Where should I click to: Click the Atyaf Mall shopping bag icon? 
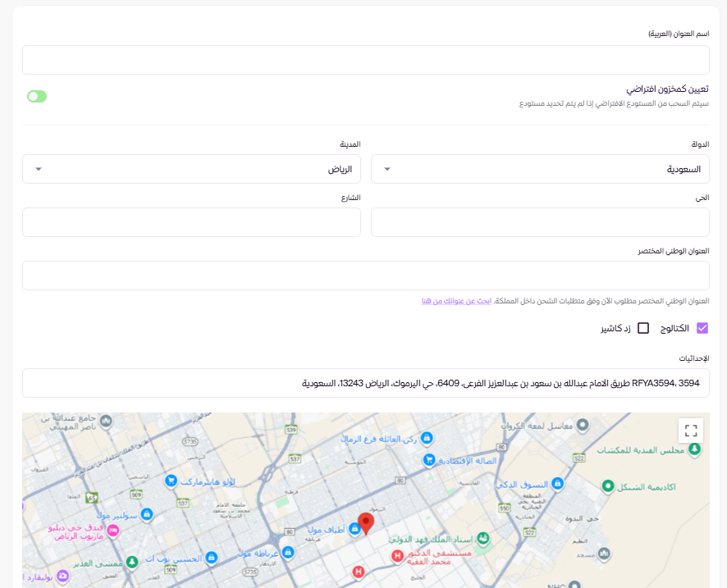tap(356, 530)
